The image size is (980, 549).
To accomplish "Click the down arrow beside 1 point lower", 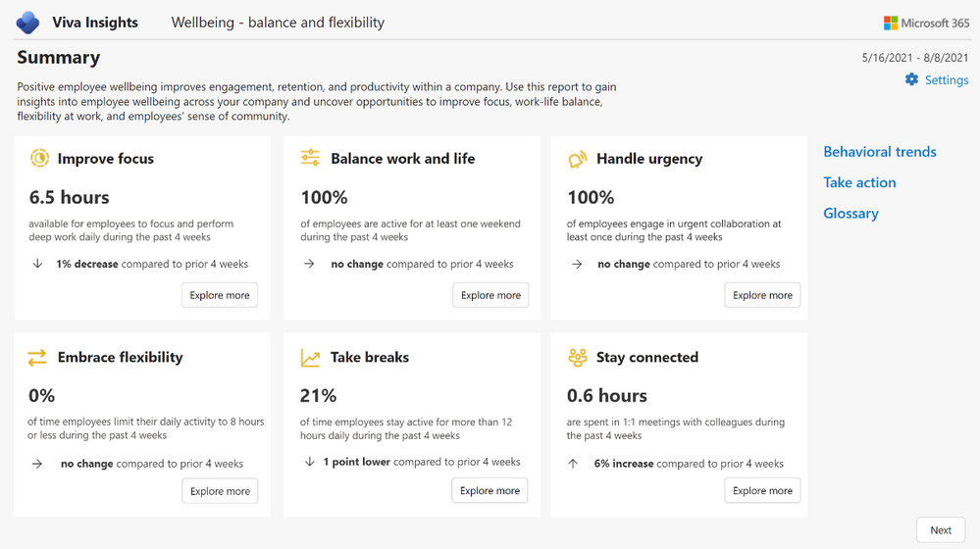I will coord(309,462).
